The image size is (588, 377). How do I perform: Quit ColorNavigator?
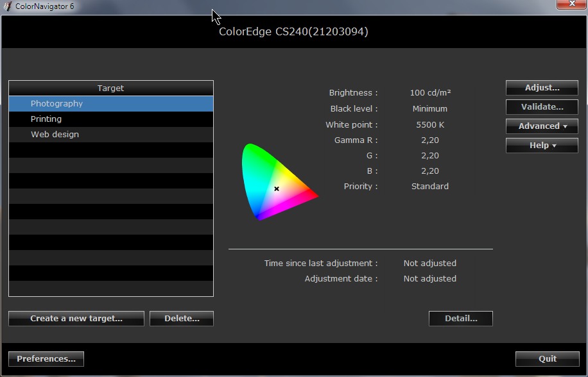click(548, 358)
